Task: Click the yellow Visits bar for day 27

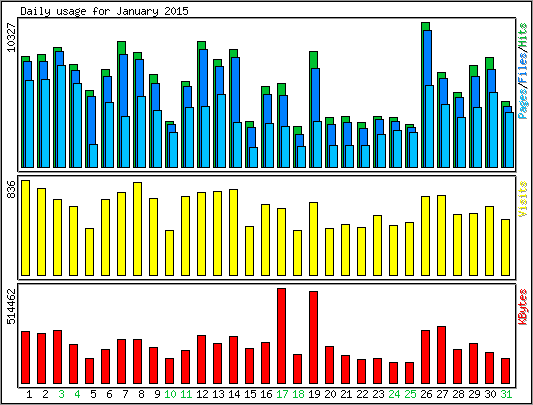Action: point(442,235)
